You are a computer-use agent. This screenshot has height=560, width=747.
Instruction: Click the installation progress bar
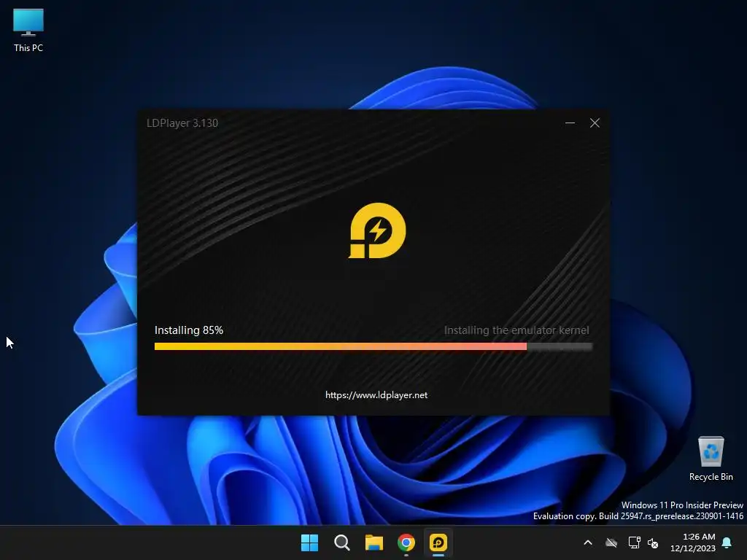(373, 346)
